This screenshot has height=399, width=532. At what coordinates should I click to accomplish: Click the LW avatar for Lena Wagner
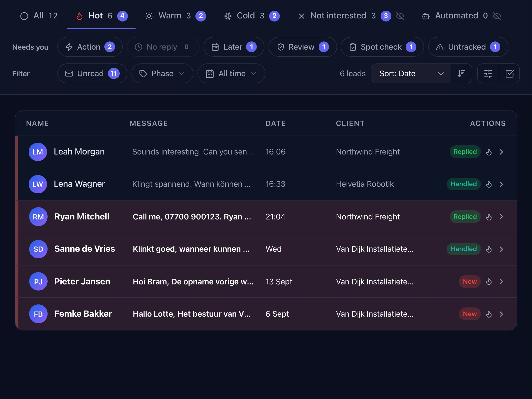pyautogui.click(x=38, y=184)
